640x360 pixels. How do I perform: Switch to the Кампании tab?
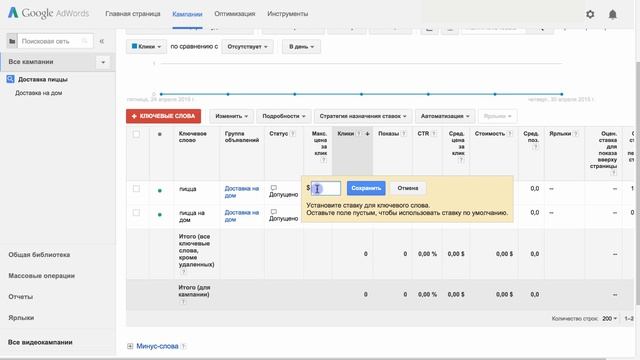coord(187,14)
